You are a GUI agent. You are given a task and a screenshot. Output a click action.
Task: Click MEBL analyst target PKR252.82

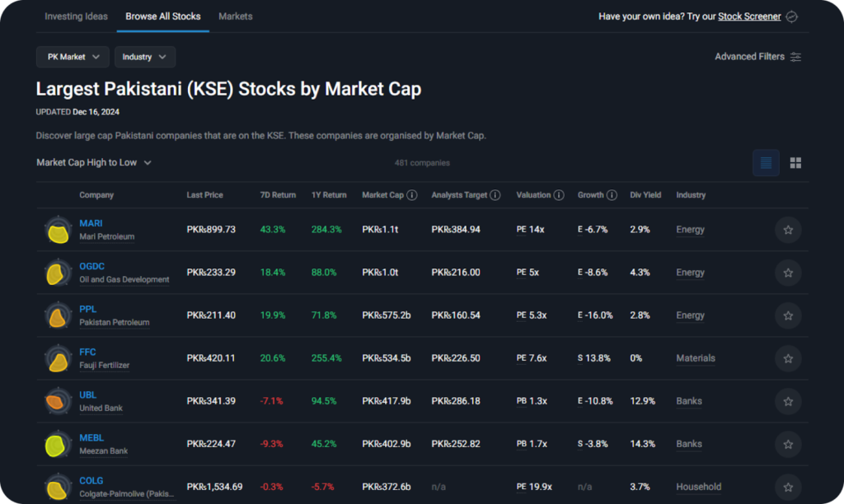[455, 445]
